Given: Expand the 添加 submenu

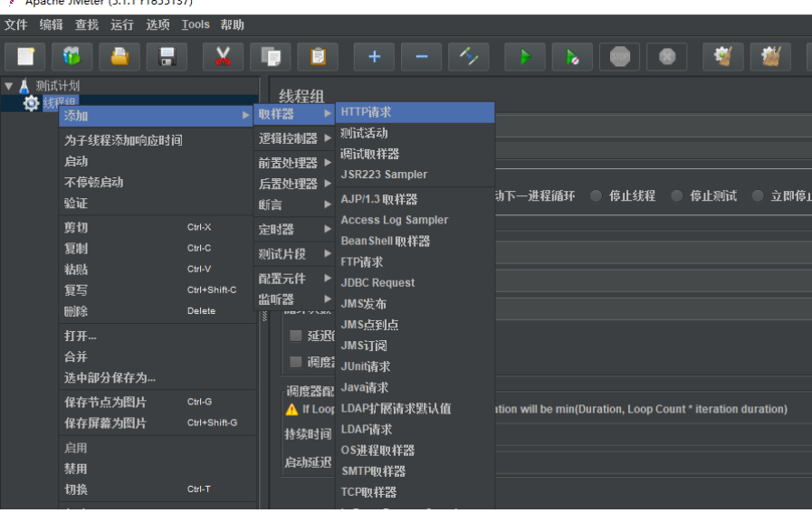Looking at the screenshot, I should pyautogui.click(x=156, y=116).
